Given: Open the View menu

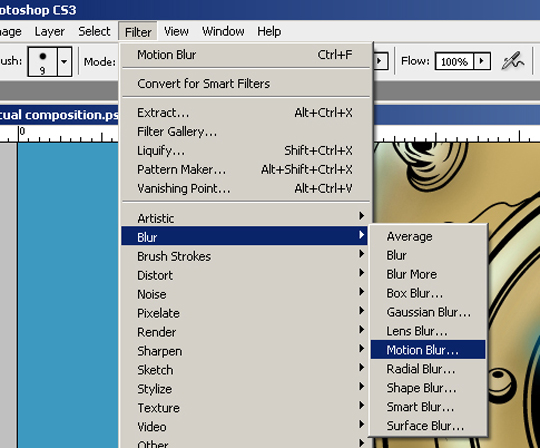Looking at the screenshot, I should (176, 32).
